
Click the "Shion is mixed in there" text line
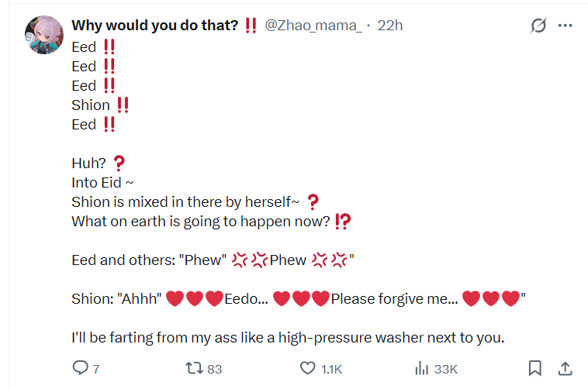click(x=185, y=202)
